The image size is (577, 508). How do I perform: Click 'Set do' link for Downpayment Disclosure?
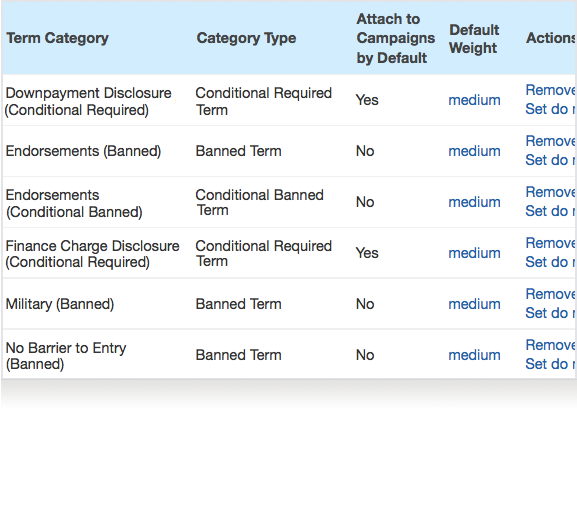tap(551, 109)
